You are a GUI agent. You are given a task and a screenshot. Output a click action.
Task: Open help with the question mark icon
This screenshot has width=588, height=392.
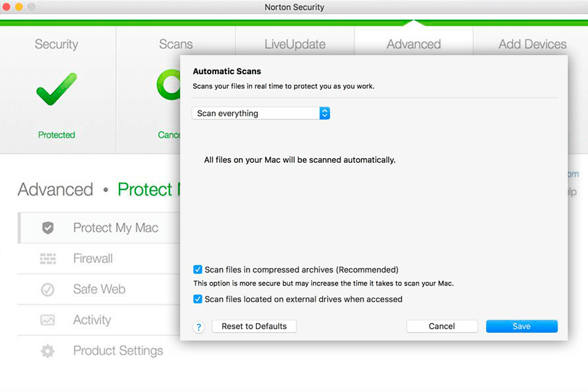(x=198, y=327)
